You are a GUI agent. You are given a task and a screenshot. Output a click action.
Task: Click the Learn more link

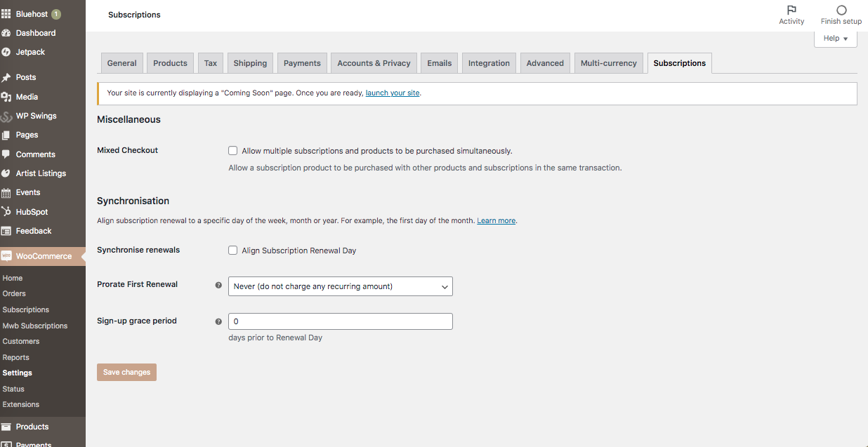tap(496, 220)
